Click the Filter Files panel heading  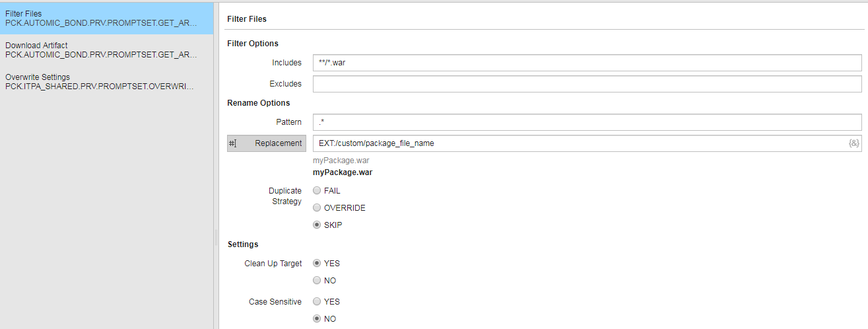click(x=247, y=19)
